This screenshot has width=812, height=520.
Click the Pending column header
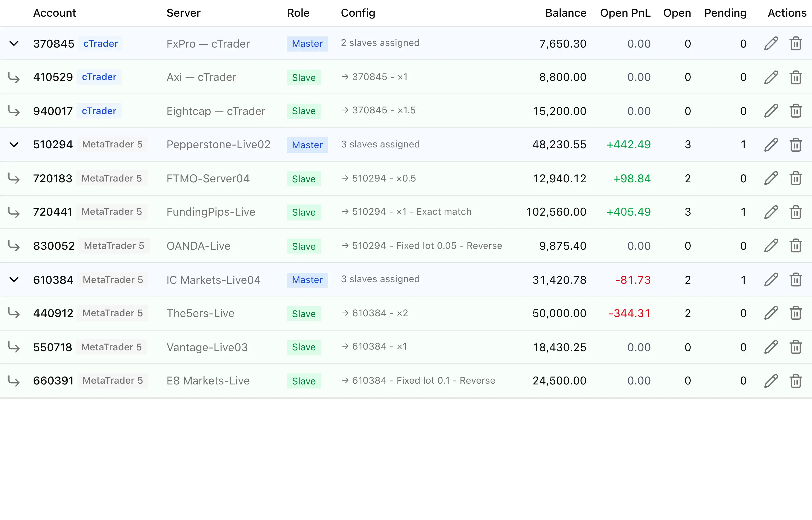pyautogui.click(x=725, y=13)
